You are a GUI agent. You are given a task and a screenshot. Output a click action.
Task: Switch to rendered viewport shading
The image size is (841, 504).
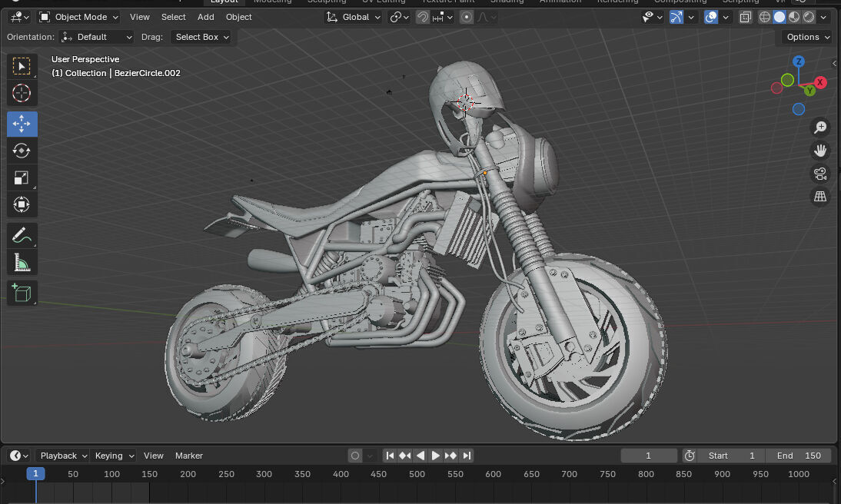tap(808, 17)
